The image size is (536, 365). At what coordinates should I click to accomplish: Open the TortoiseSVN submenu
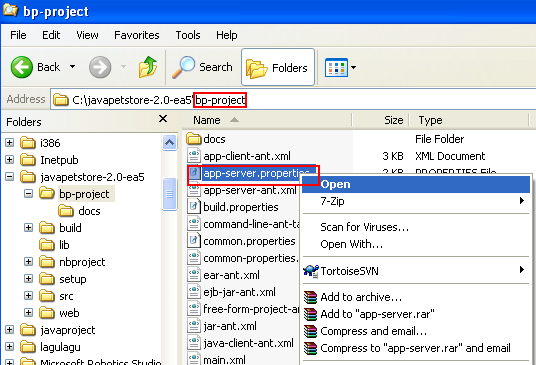click(x=416, y=271)
